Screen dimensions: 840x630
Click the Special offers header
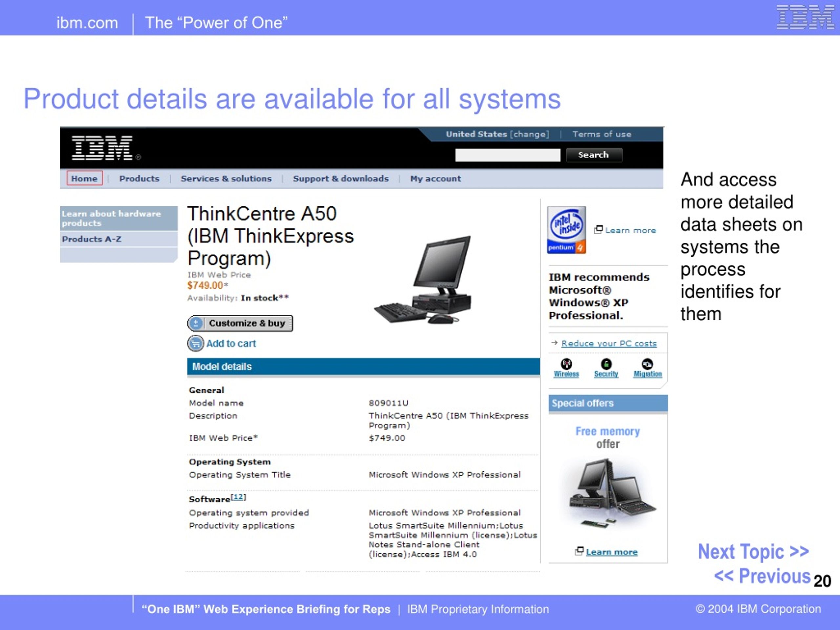pos(608,403)
